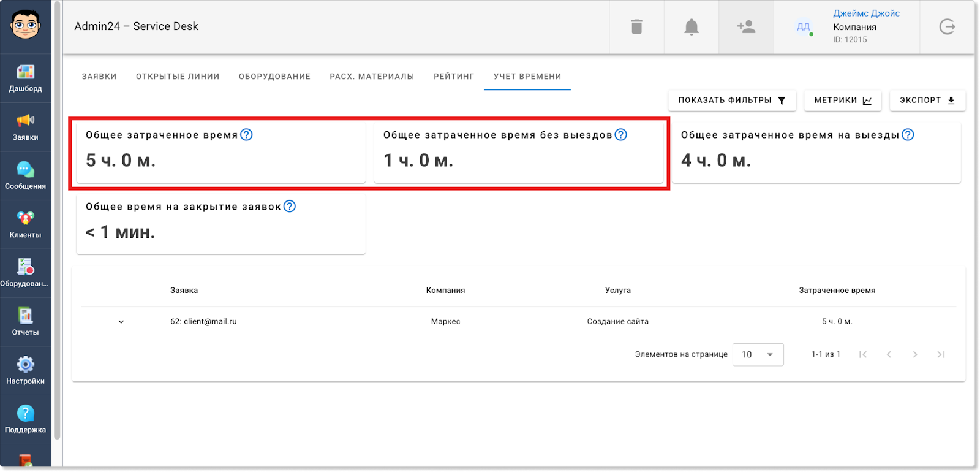Open Дашборд in the sidebar

[x=25, y=78]
